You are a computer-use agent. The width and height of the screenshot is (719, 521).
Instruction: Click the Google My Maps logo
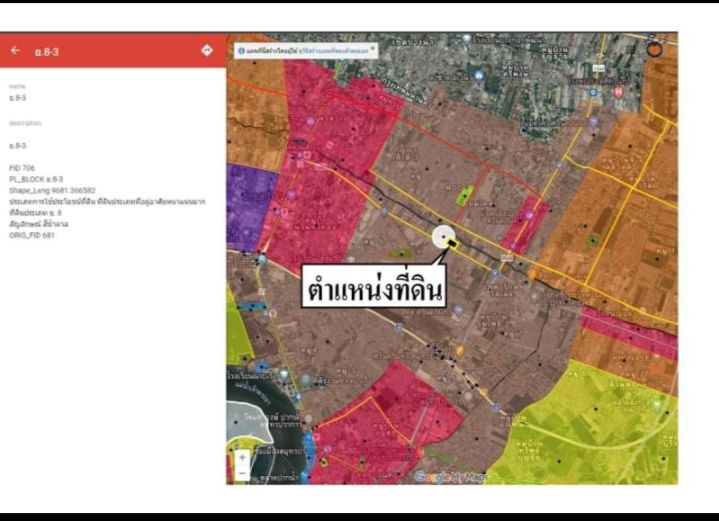coord(452,477)
